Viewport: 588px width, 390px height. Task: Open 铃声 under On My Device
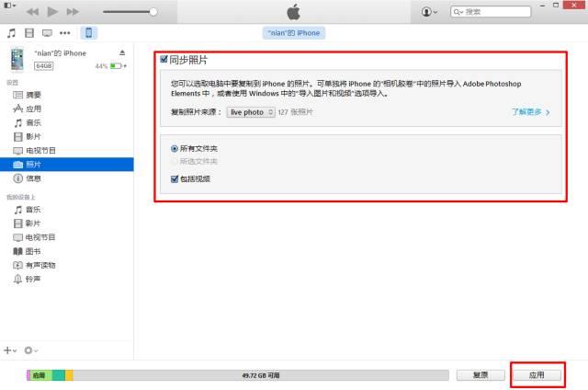point(33,279)
